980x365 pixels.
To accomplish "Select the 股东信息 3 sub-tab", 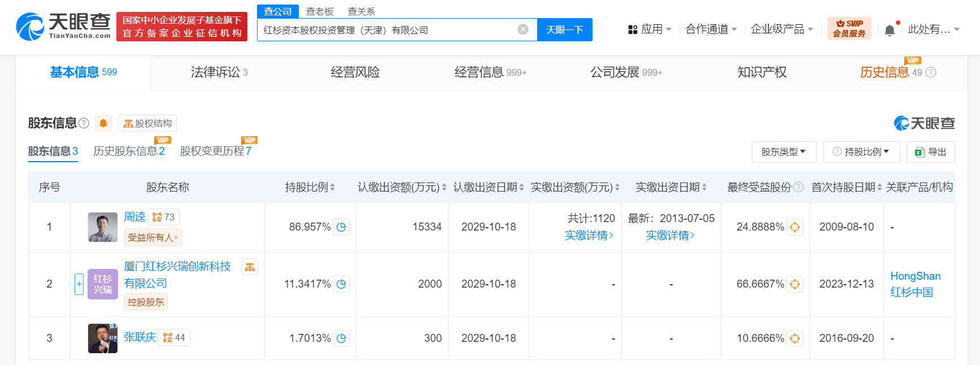I will 53,151.
